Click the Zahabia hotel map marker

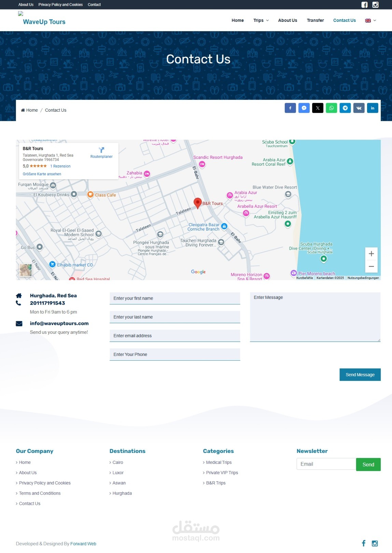click(147, 174)
